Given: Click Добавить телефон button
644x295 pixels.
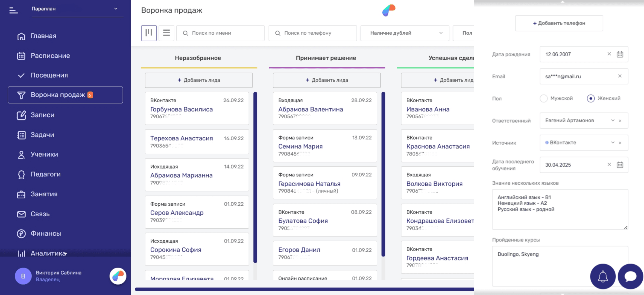Looking at the screenshot, I should [x=559, y=23].
